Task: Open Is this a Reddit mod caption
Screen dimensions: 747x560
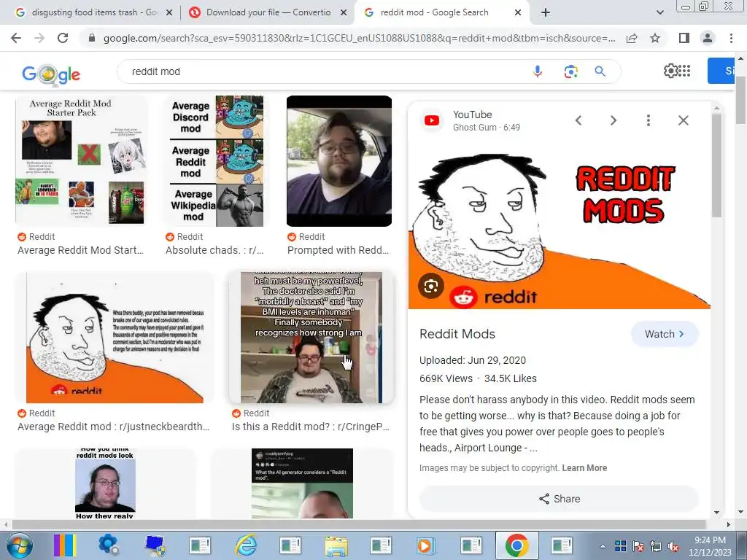Action: point(311,427)
